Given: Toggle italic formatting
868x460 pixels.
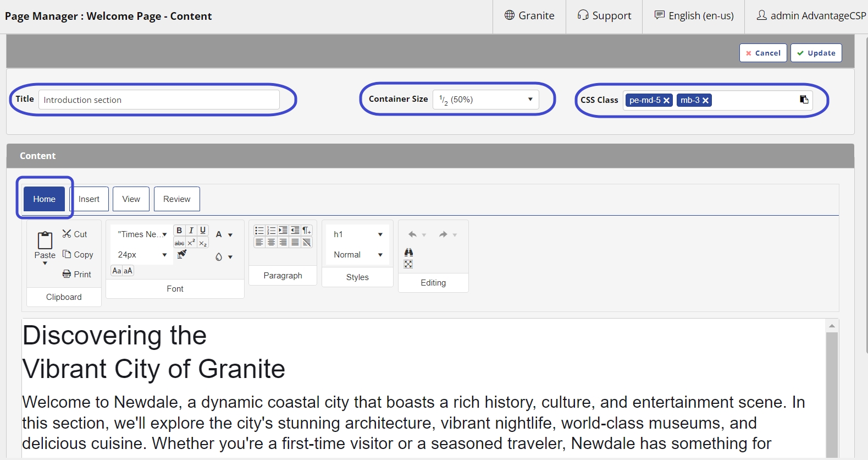Looking at the screenshot, I should 191,231.
